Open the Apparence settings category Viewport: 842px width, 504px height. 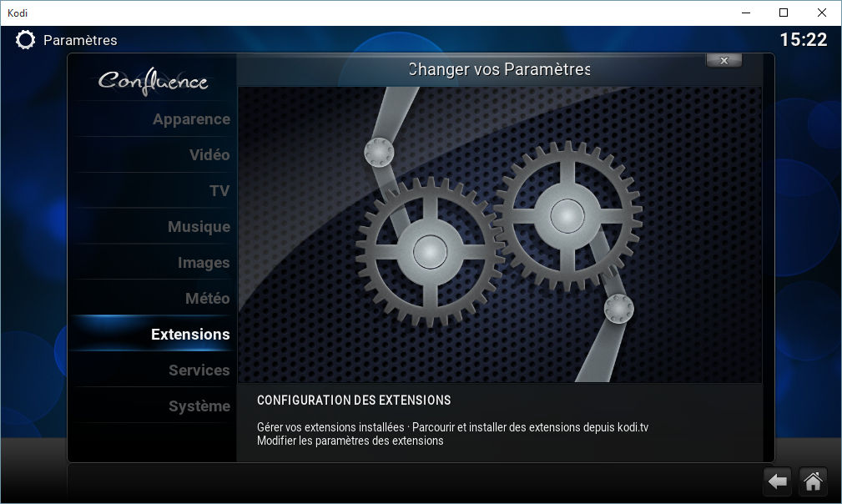(153, 119)
